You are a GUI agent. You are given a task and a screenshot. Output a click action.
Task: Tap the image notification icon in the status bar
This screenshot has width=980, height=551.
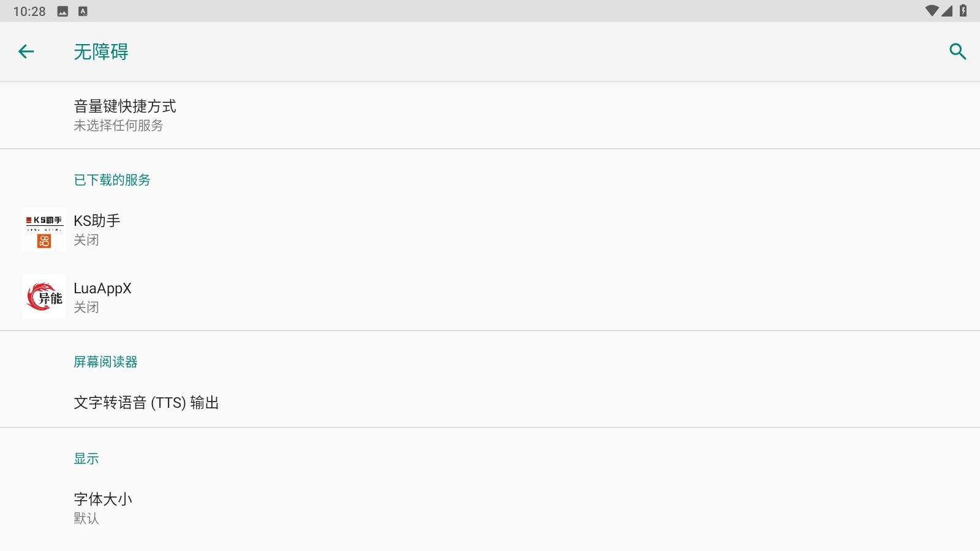(x=62, y=12)
